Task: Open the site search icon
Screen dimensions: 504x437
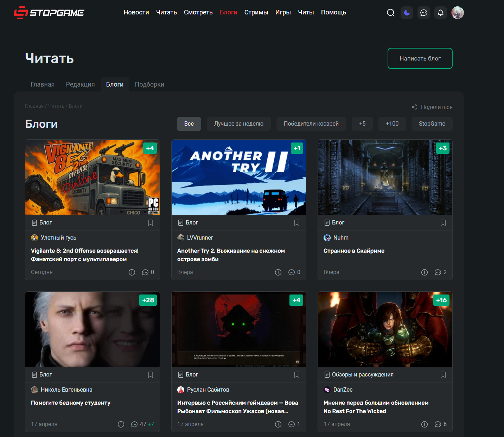Action: tap(390, 13)
